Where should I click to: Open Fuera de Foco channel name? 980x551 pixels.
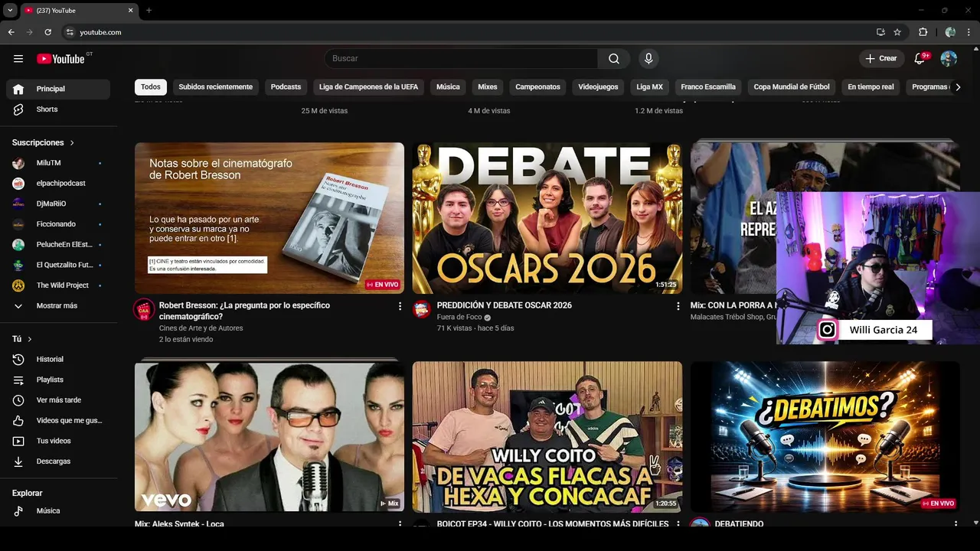pyautogui.click(x=459, y=318)
